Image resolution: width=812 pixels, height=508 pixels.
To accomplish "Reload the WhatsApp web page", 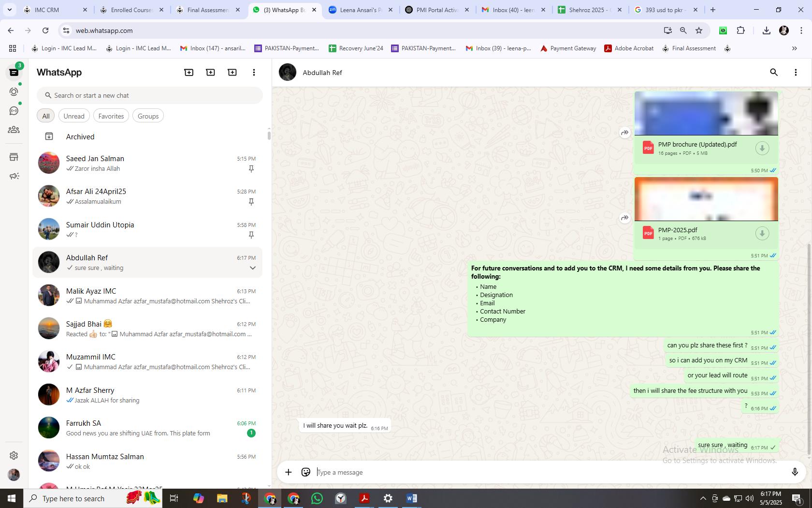I will pos(45,30).
